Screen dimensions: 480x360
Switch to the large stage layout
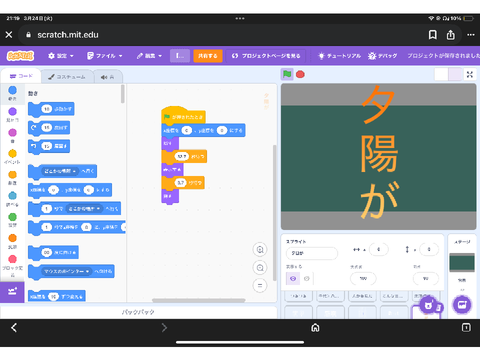click(x=455, y=74)
